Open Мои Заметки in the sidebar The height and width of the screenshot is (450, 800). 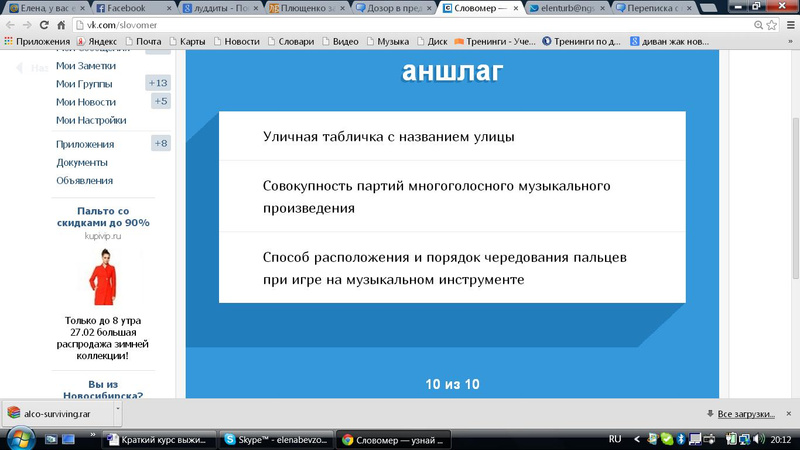click(86, 66)
